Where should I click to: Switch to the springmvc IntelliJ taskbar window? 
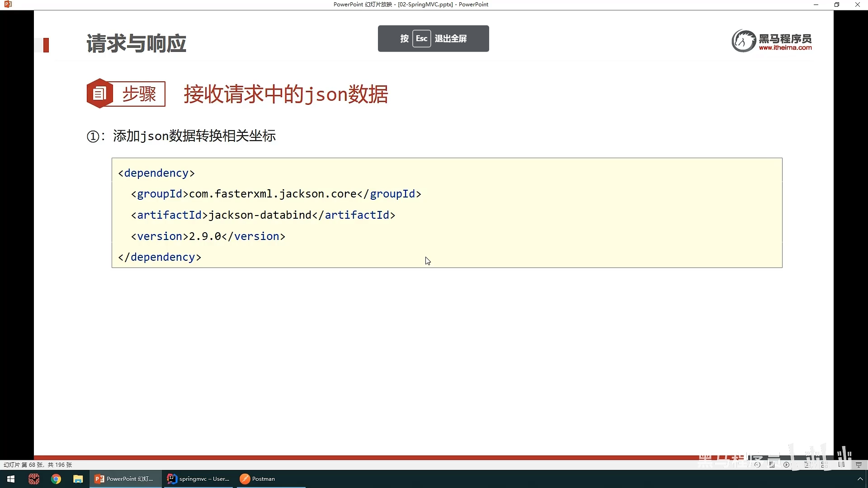(x=198, y=479)
